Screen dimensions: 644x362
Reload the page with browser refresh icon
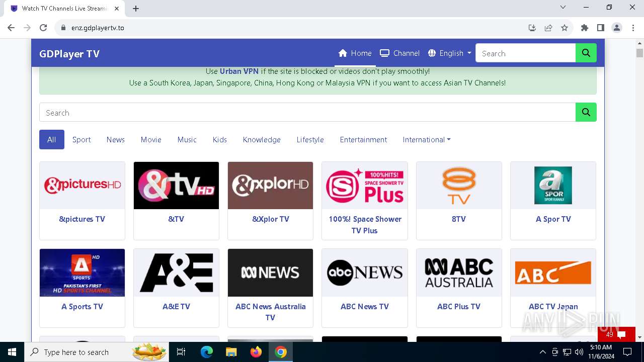43,28
